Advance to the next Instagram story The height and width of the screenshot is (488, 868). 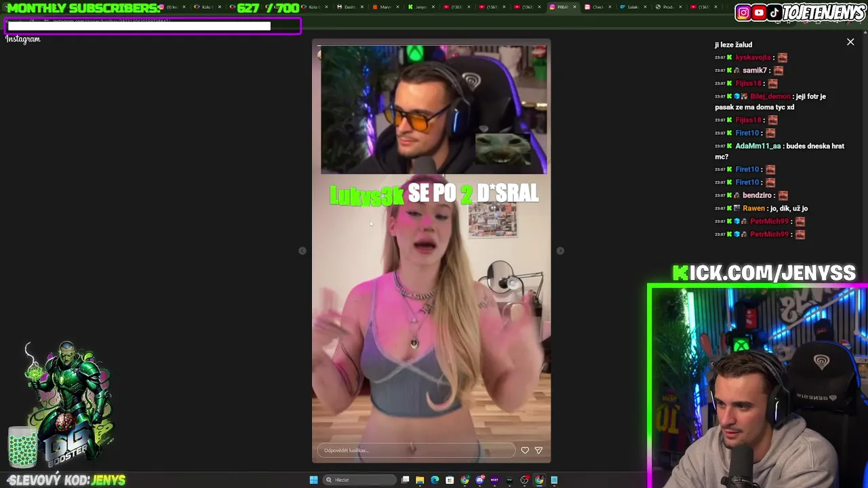(560, 251)
